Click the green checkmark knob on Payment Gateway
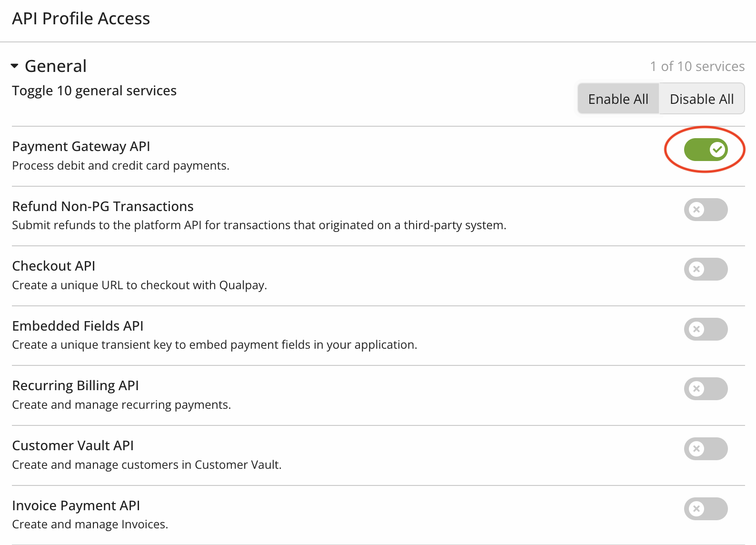Viewport: 756px width, 545px height. (x=717, y=150)
